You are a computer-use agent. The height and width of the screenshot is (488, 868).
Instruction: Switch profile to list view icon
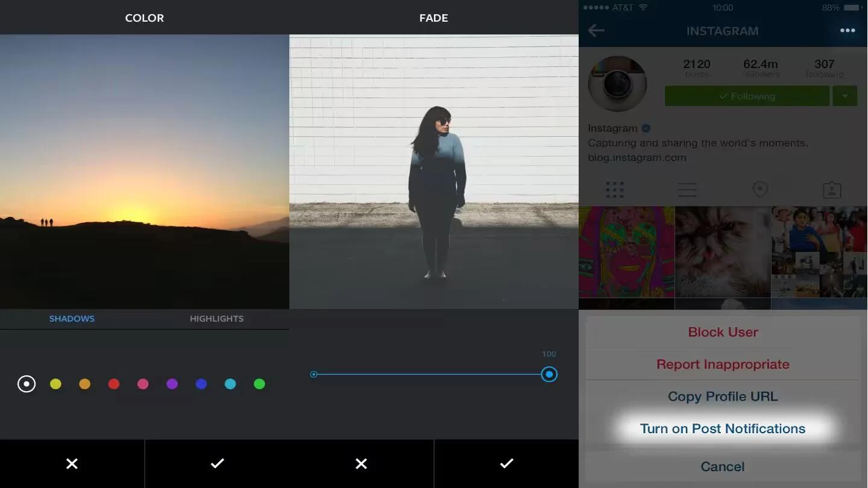[x=687, y=190]
